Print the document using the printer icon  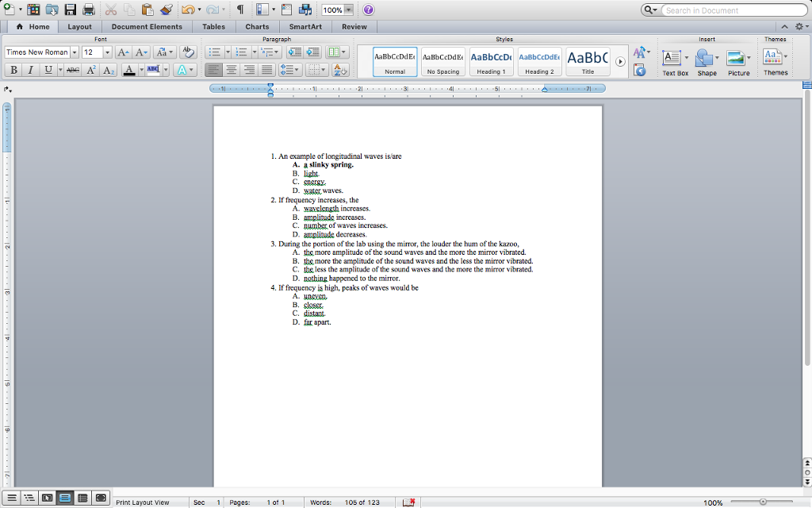tap(88, 10)
